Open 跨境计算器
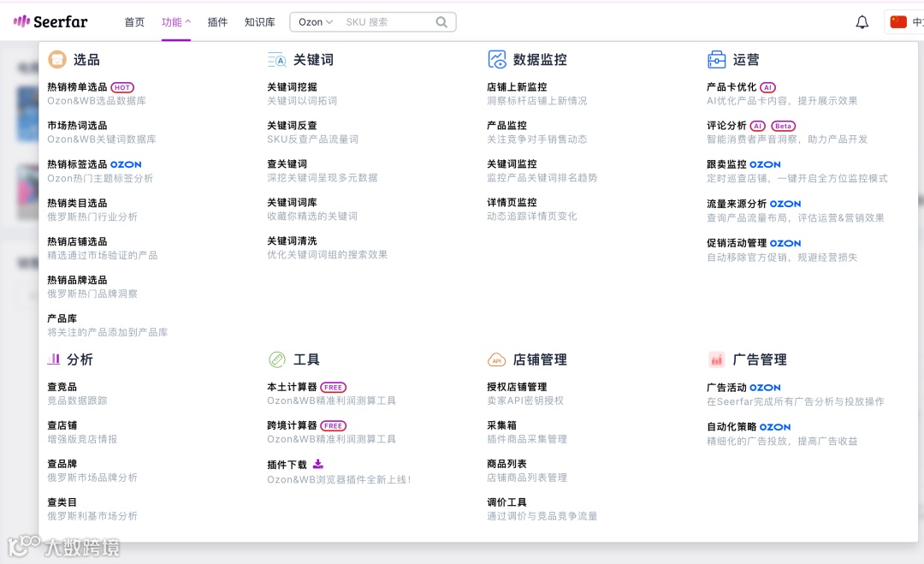924x564 pixels. [292, 425]
